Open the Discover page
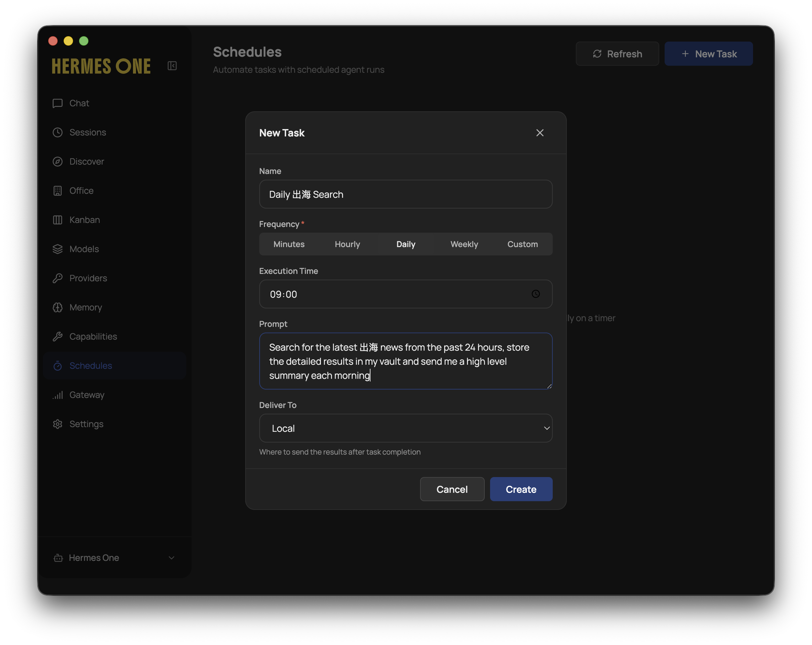Viewport: 812px width, 645px height. coord(115,162)
